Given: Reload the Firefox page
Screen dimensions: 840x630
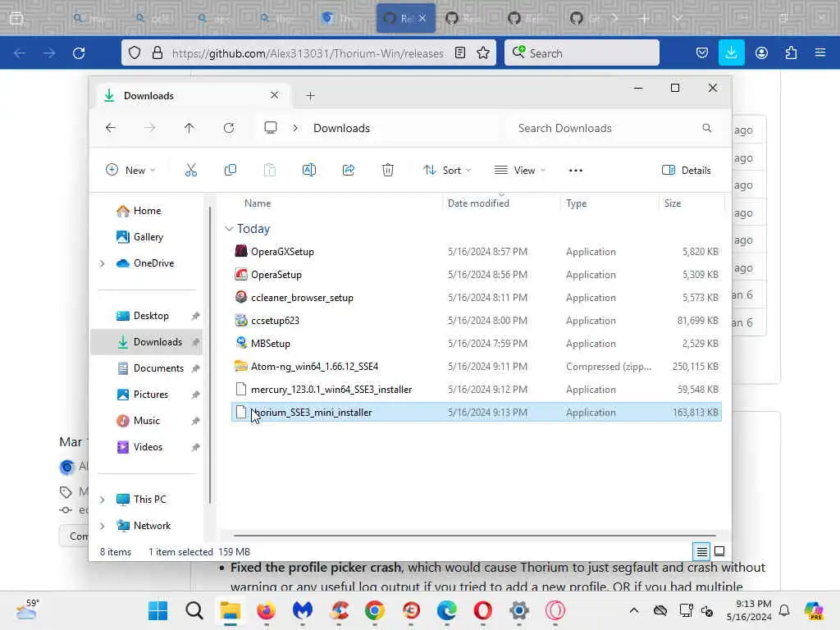Looking at the screenshot, I should click(x=79, y=53).
